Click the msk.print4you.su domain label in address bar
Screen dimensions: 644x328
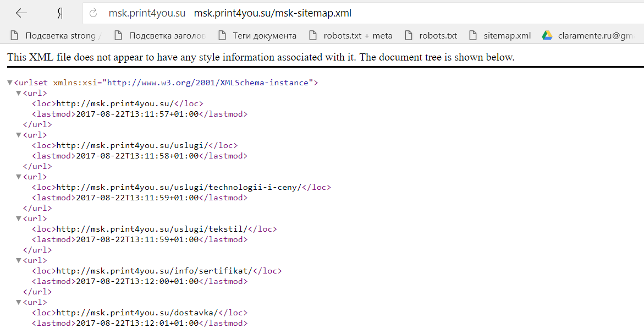coord(147,13)
